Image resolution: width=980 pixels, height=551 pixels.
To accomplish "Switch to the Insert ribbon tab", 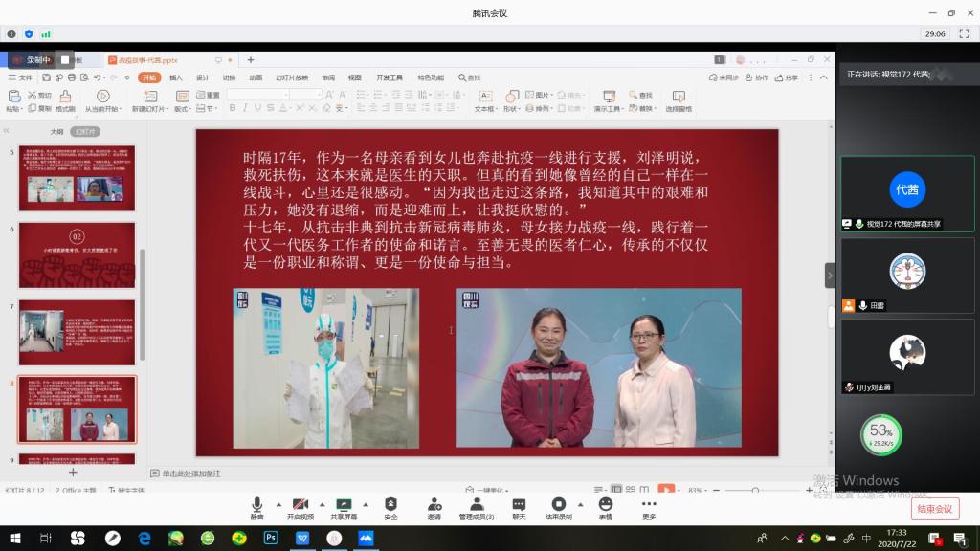I will point(176,77).
